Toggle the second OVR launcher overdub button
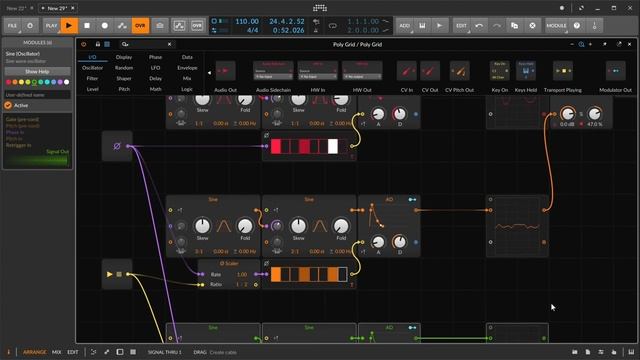Viewport: 640px width, 360px height. (197, 25)
